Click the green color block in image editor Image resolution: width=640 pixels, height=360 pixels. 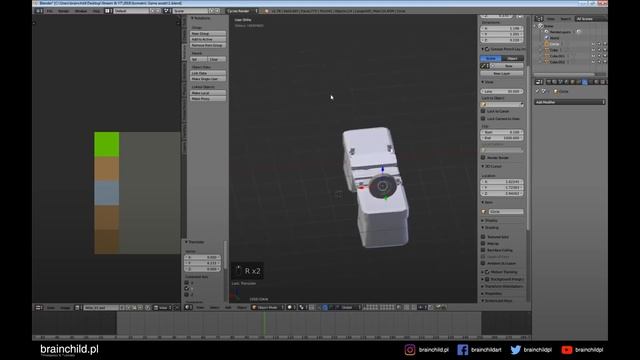coord(107,144)
